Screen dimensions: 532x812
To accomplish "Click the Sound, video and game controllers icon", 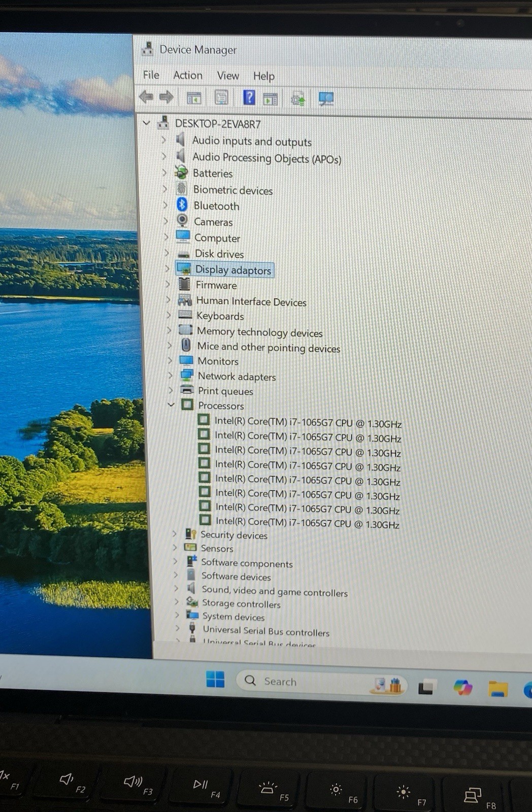I will [191, 588].
